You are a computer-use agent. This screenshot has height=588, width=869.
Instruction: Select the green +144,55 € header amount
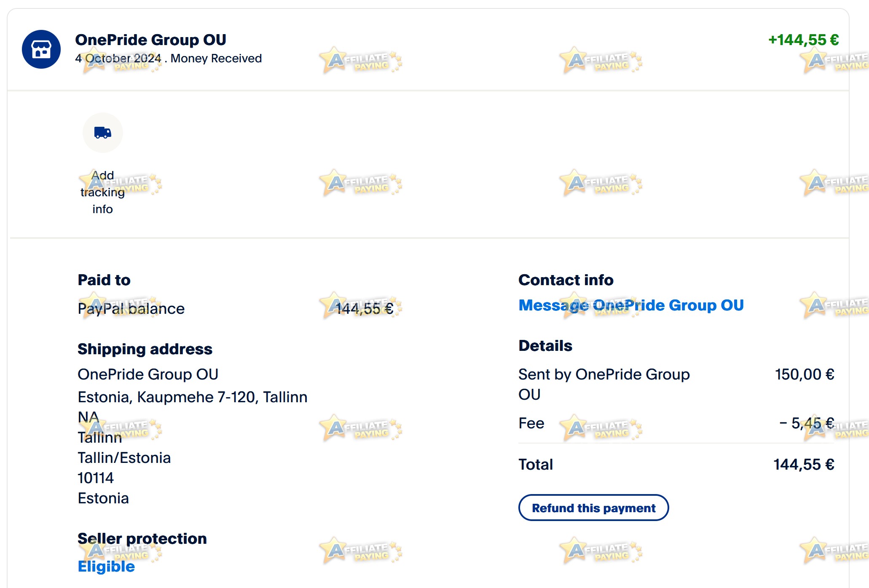pos(803,40)
